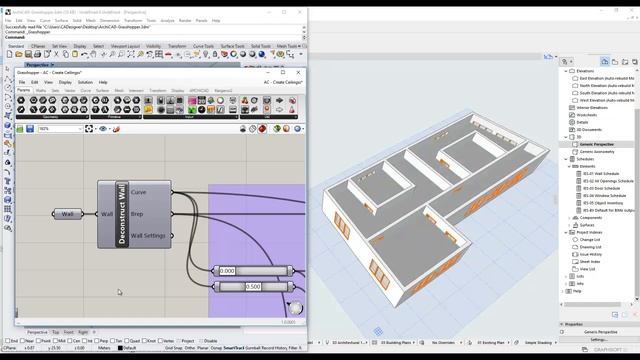Click Grasshopper sketch pencil icon
The width and height of the screenshot is (640, 360).
pyautogui.click(x=116, y=129)
